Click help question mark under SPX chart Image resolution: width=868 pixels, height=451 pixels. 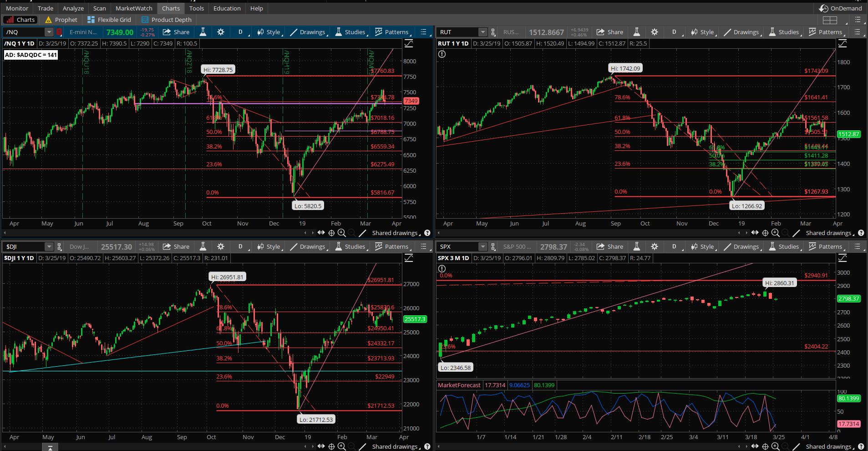click(x=861, y=446)
